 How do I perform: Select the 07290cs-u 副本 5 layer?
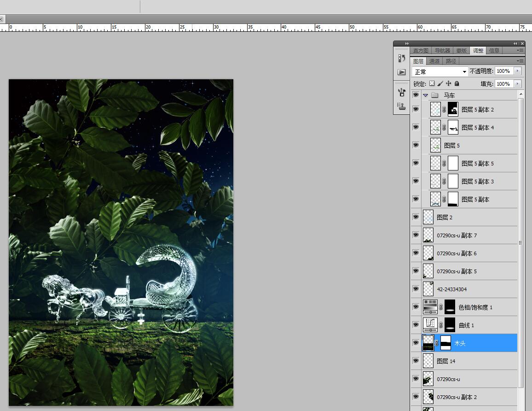[463, 271]
